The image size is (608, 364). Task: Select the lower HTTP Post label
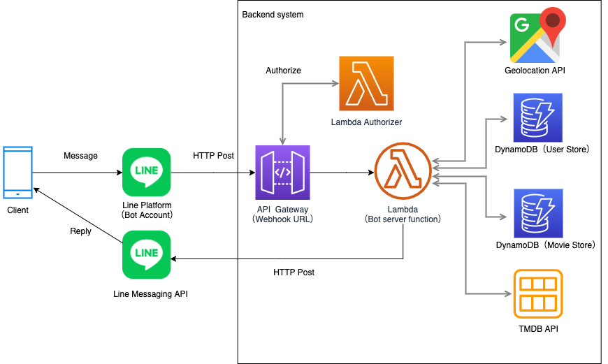294,272
